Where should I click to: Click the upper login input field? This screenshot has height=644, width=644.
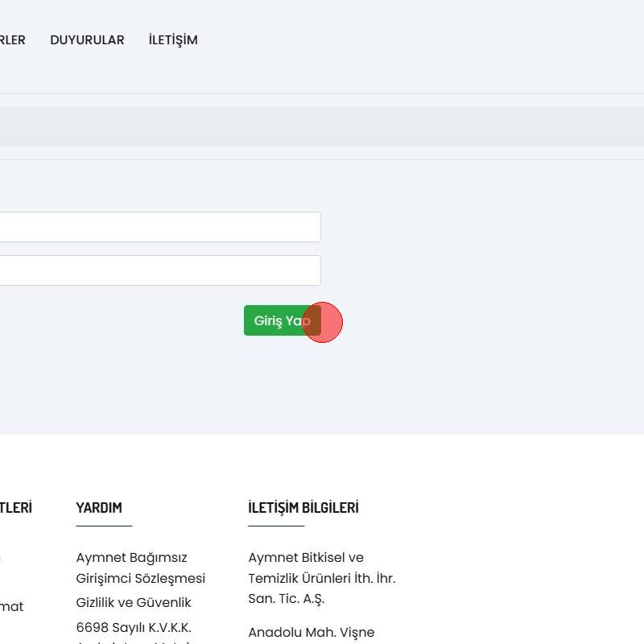[159, 227]
